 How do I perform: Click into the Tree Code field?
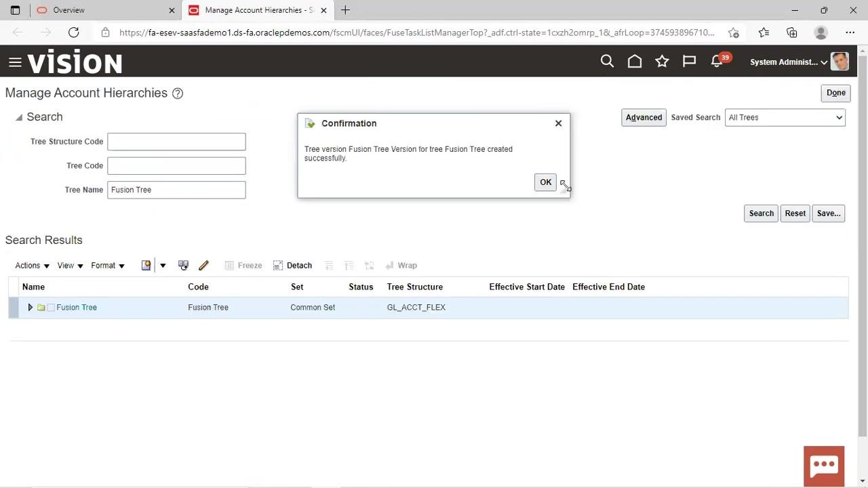(176, 166)
